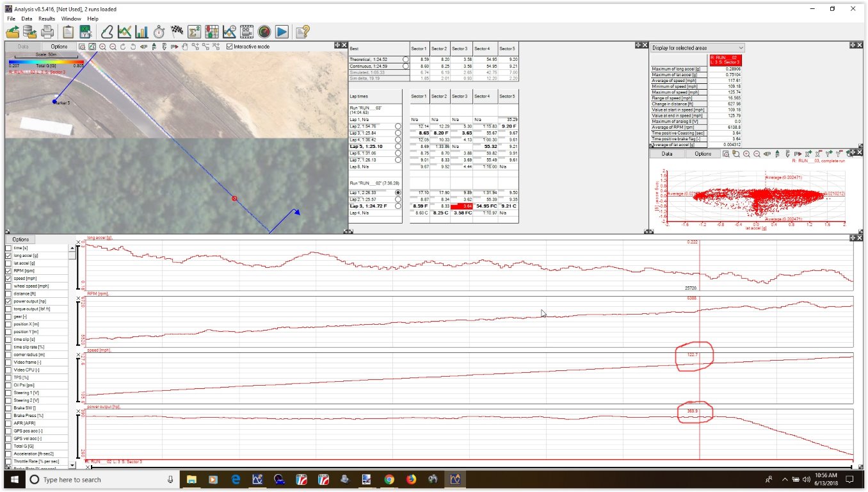Viewport: 868px width, 492px height.
Task: Click the Total G color scale bar
Action: (x=46, y=62)
